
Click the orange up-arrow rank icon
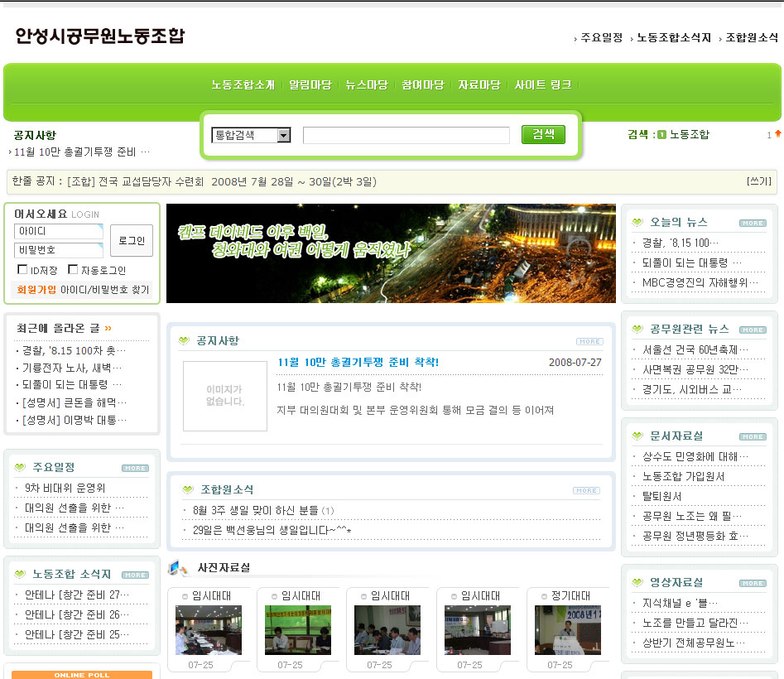point(777,133)
